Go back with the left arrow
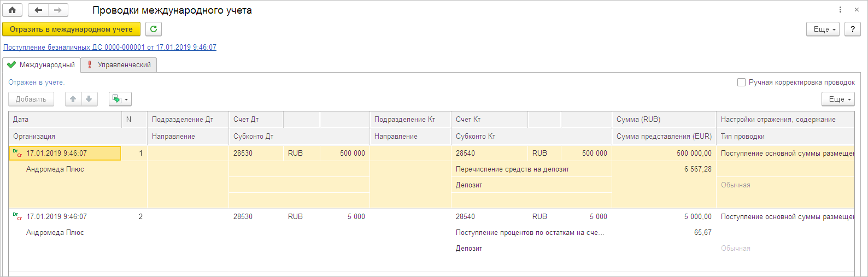Image resolution: width=868 pixels, height=277 pixels. pos(38,10)
